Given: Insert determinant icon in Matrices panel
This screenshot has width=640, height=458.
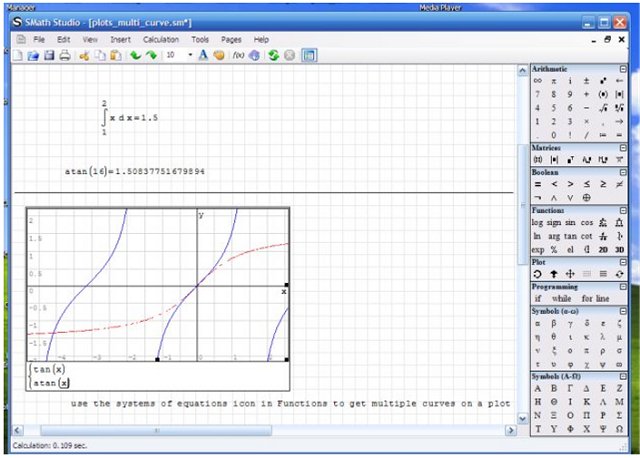Looking at the screenshot, I should tap(554, 160).
